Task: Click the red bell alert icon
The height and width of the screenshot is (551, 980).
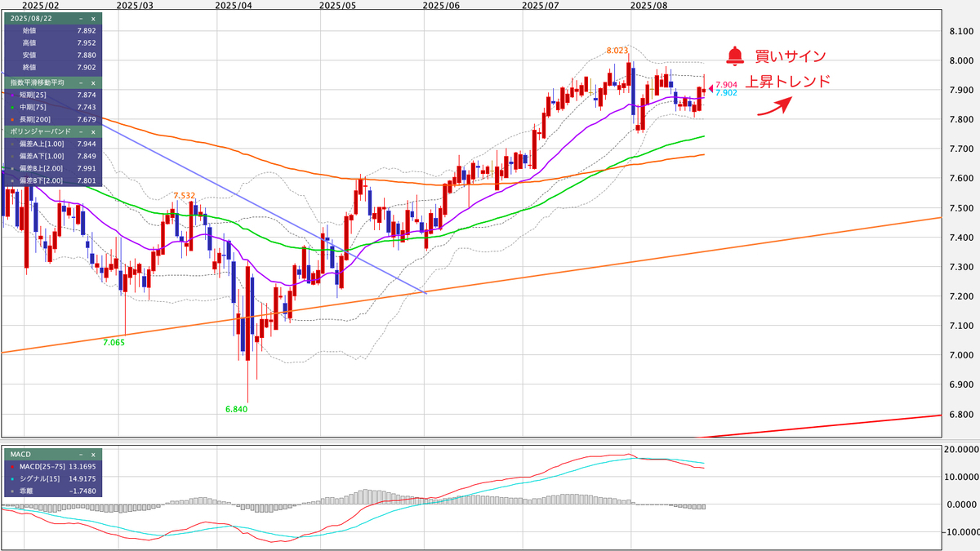Action: click(735, 56)
